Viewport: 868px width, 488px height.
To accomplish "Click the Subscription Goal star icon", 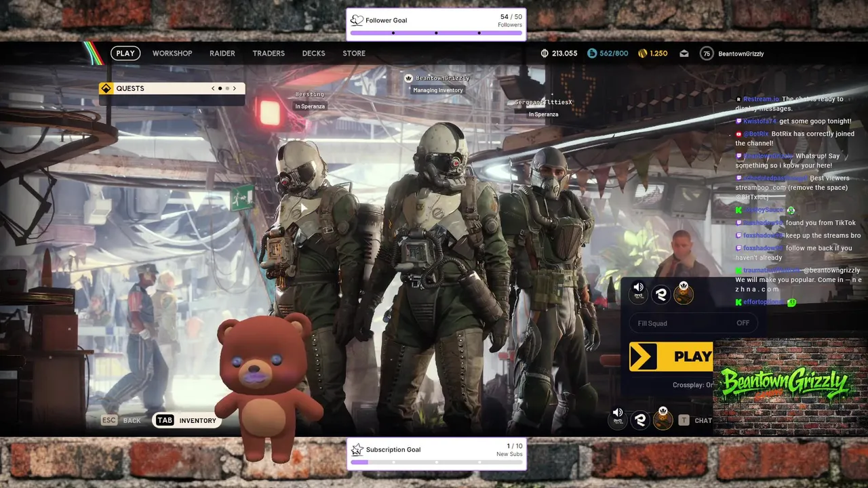I will 357,449.
